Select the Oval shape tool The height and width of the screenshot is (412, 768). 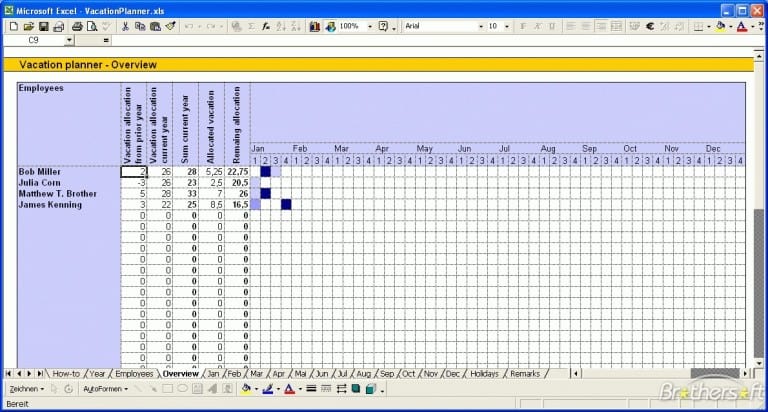(x=183, y=389)
